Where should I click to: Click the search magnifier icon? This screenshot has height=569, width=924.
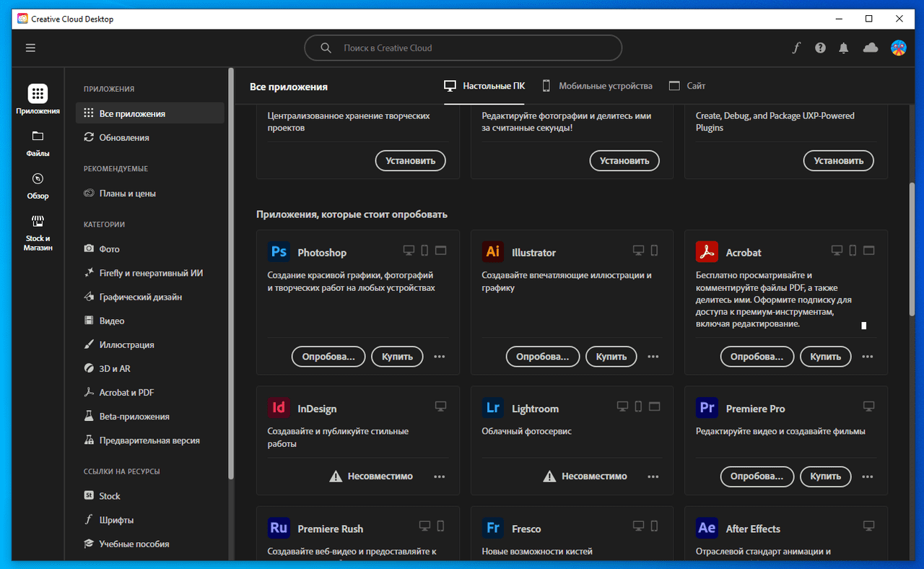click(326, 48)
